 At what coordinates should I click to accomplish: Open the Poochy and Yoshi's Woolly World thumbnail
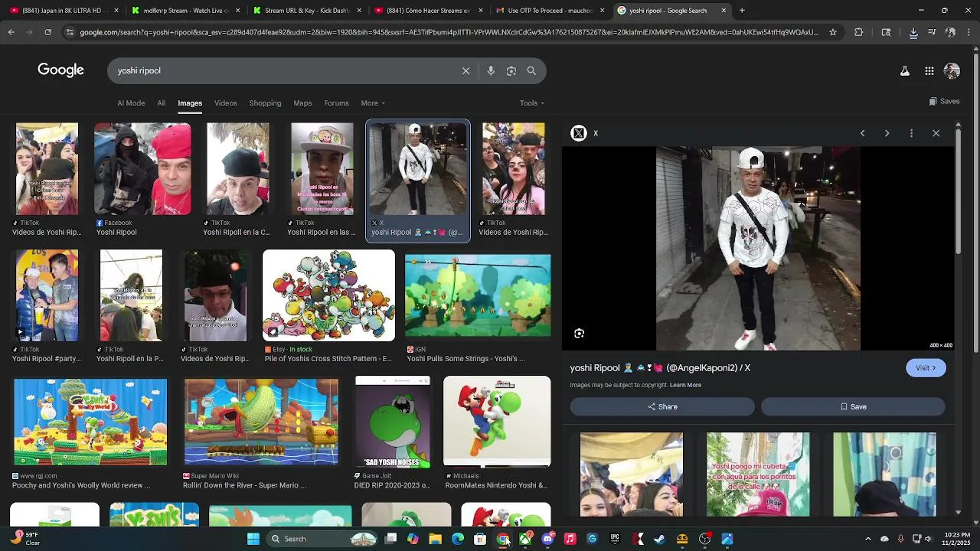pos(90,422)
